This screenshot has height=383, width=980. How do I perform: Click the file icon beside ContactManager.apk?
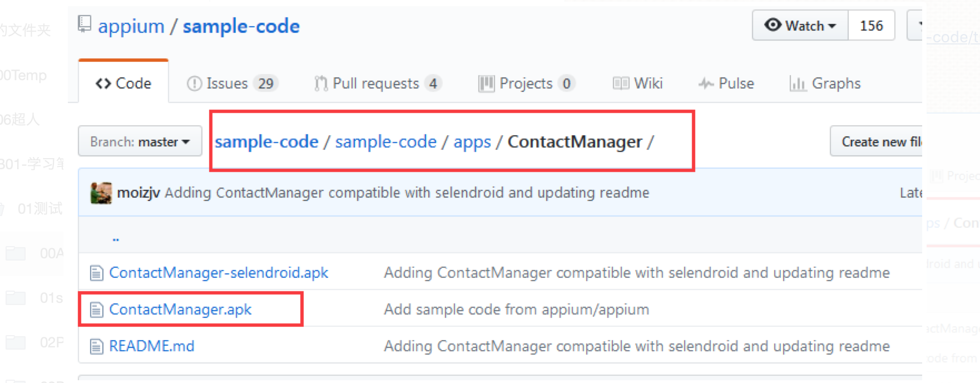pyautogui.click(x=97, y=310)
